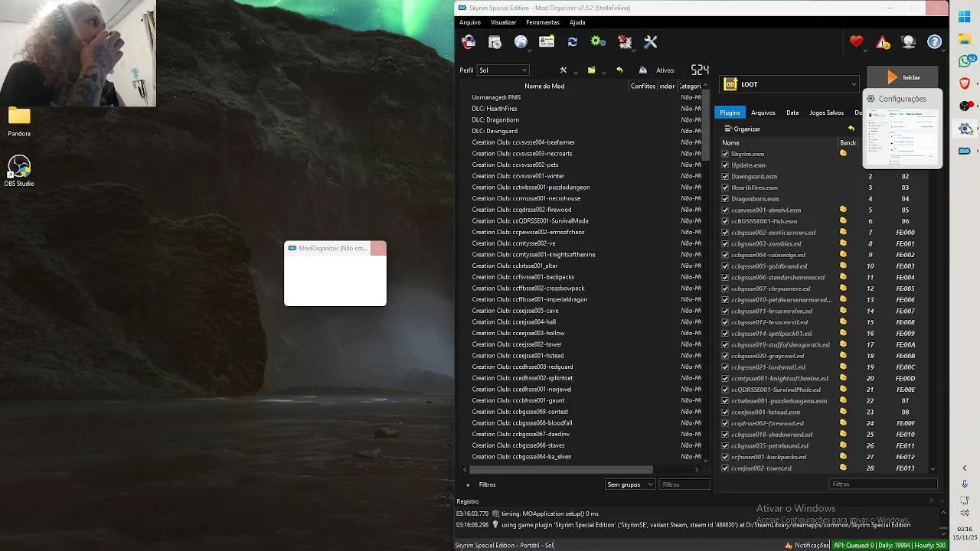Select the Plugins tab
Viewport: 980px width, 551px height.
pyautogui.click(x=730, y=112)
